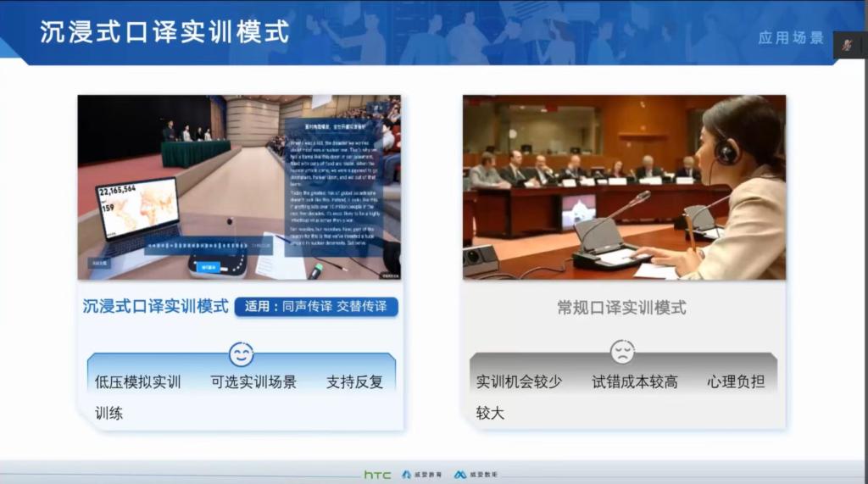
Task: Click the 试错成本较高 text
Action: pyautogui.click(x=635, y=382)
